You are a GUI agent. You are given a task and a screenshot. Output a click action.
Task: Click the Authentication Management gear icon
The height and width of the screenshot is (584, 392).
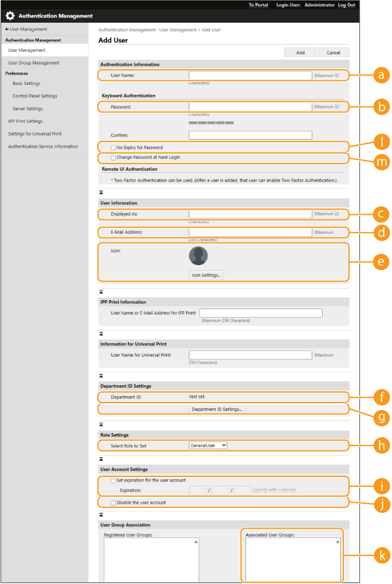pyautogui.click(x=10, y=16)
